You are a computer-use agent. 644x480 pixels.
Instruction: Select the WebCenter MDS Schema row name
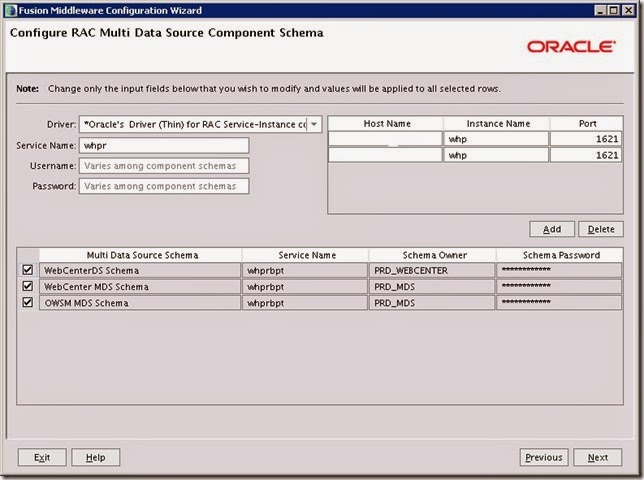tap(140, 286)
